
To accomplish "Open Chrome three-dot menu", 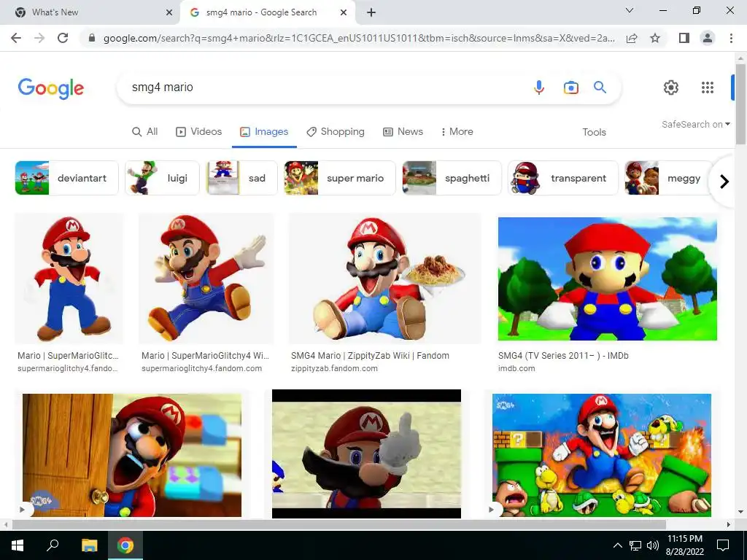I will (x=731, y=38).
